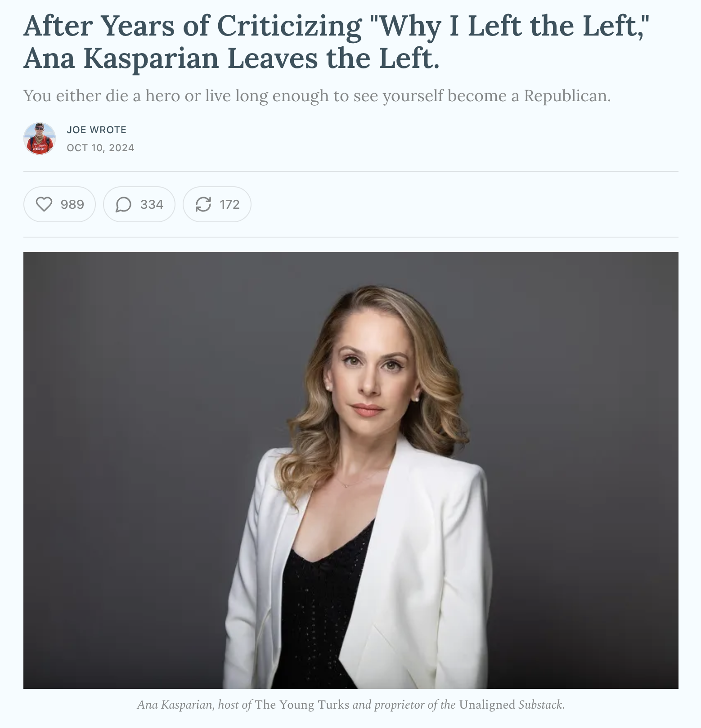Click the 172 restacks count
This screenshot has width=701, height=728.
pos(229,204)
